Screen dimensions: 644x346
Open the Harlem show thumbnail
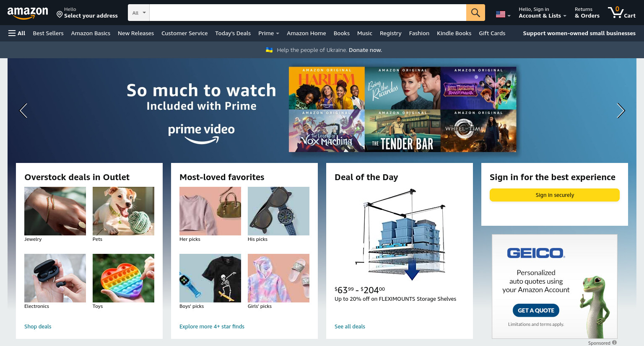[327, 88]
